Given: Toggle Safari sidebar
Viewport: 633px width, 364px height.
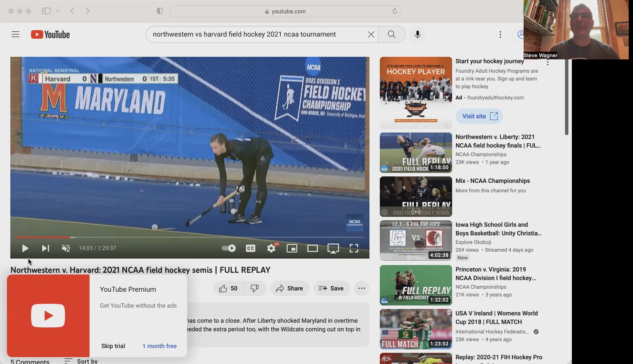Looking at the screenshot, I should point(46,11).
